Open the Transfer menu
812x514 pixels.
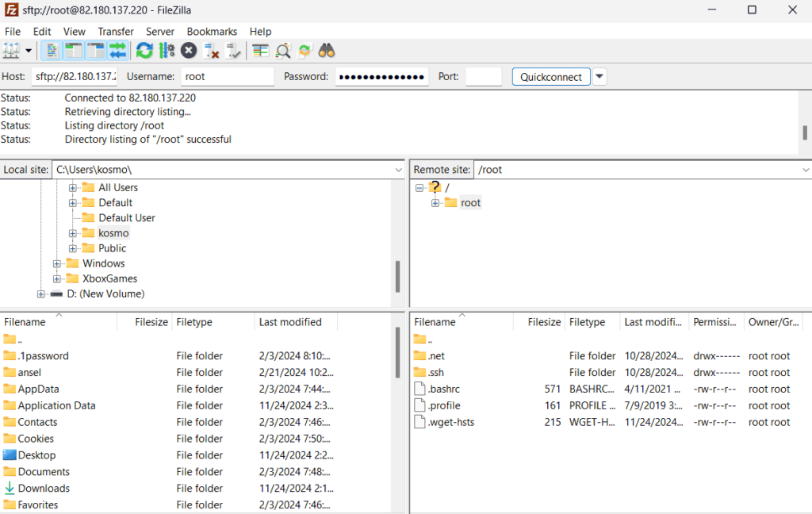click(116, 31)
